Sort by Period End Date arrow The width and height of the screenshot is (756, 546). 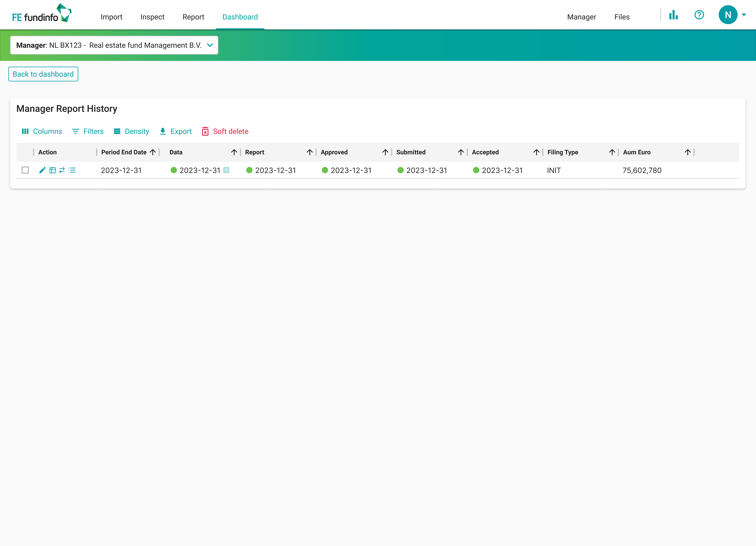pyautogui.click(x=153, y=152)
